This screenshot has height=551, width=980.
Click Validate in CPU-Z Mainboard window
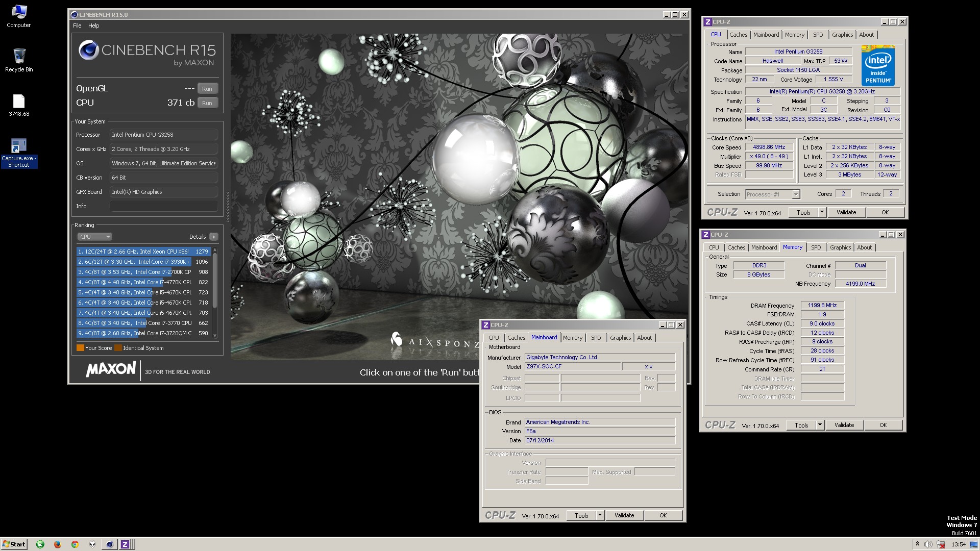pyautogui.click(x=624, y=515)
